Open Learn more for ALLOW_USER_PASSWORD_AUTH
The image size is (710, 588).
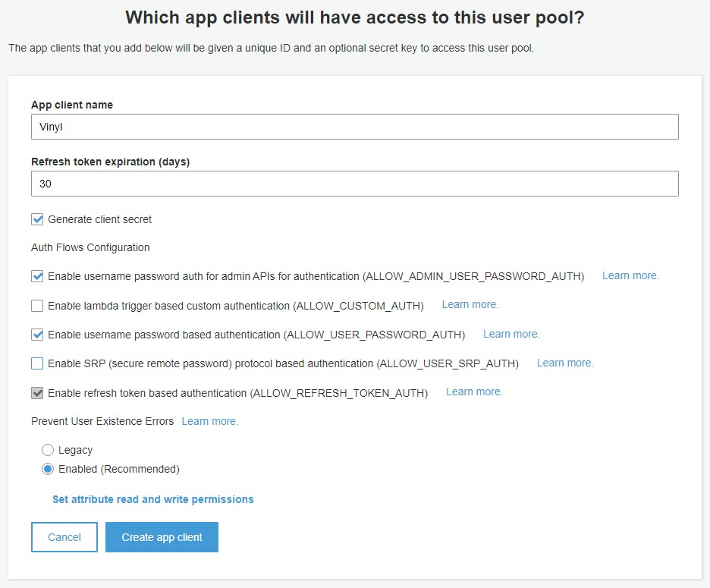511,334
